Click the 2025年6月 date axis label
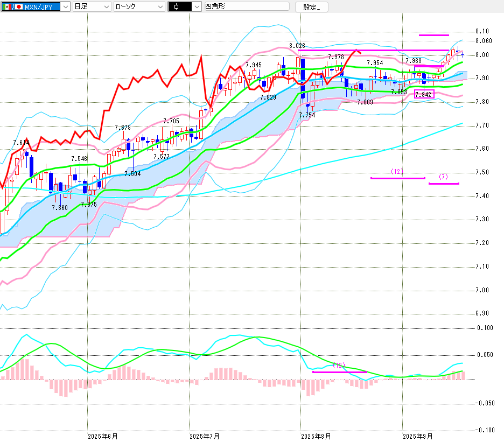 click(102, 436)
